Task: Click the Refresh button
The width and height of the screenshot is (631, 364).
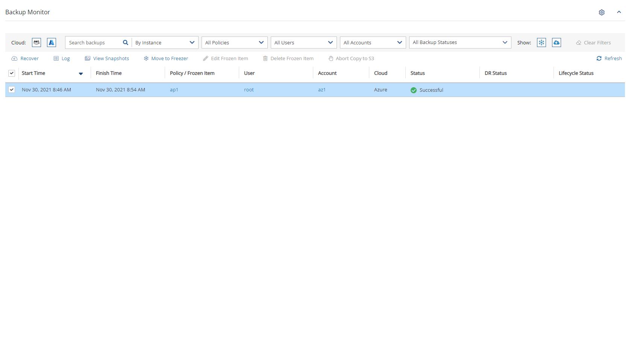Action: tap(609, 58)
